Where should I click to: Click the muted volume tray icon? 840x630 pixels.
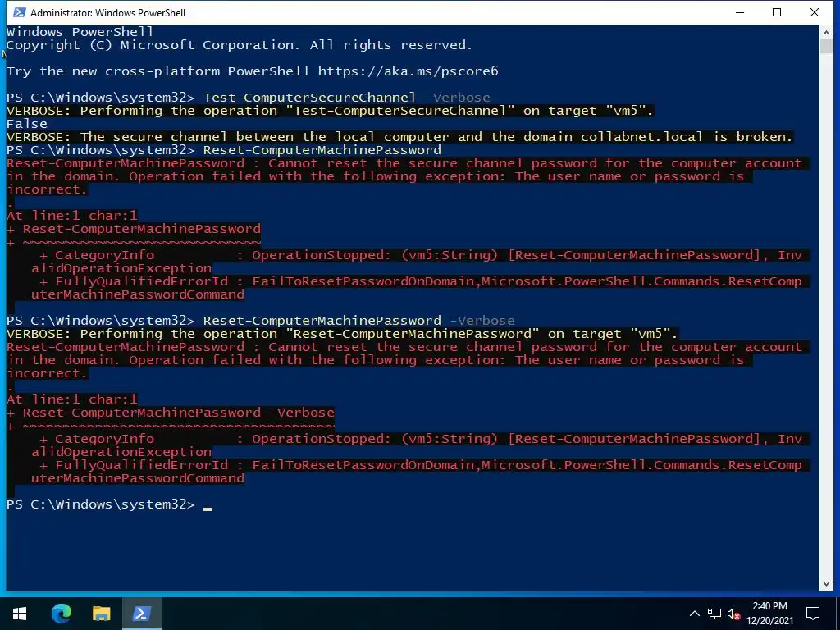pos(734,614)
